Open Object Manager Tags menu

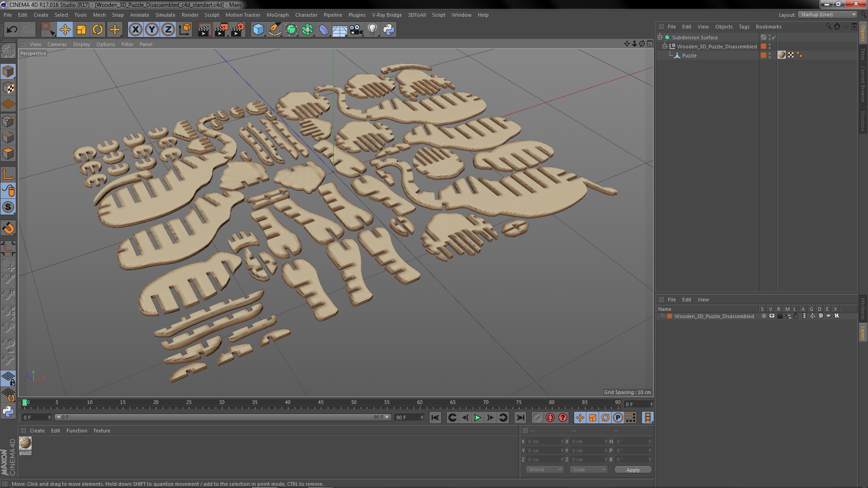(x=744, y=27)
